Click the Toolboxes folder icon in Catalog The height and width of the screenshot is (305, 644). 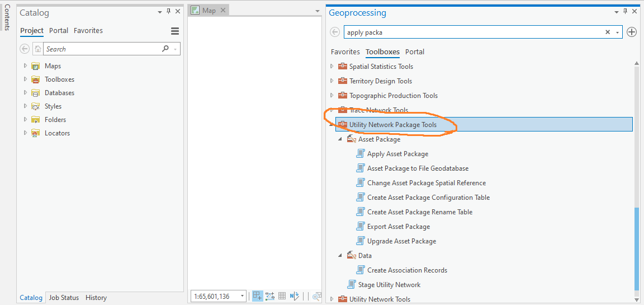(35, 79)
